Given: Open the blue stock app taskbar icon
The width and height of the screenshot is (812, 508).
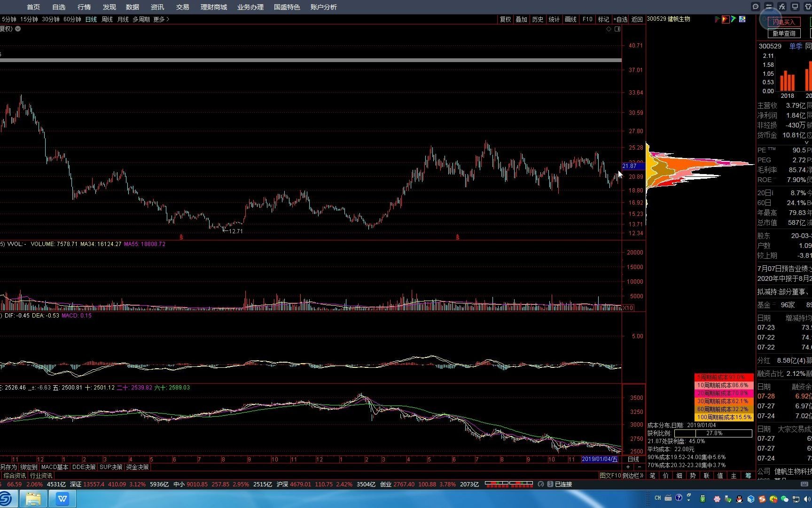Looking at the screenshot, I should tap(6, 499).
